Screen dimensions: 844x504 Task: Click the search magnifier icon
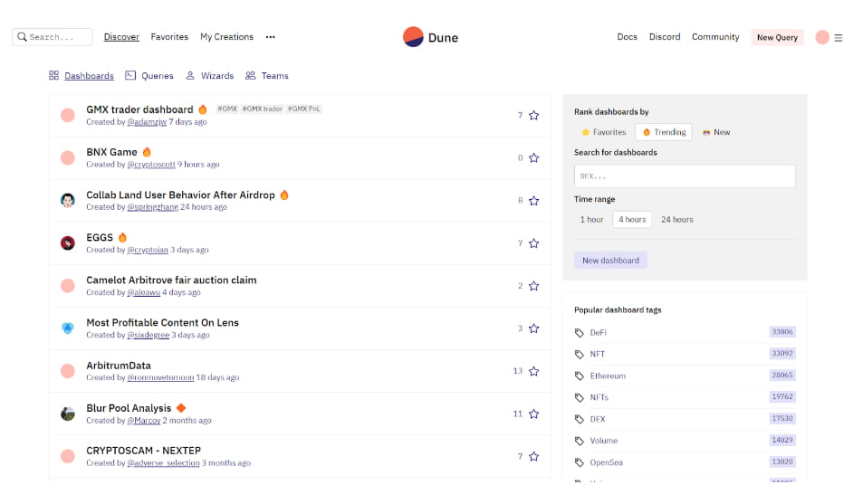click(x=22, y=36)
